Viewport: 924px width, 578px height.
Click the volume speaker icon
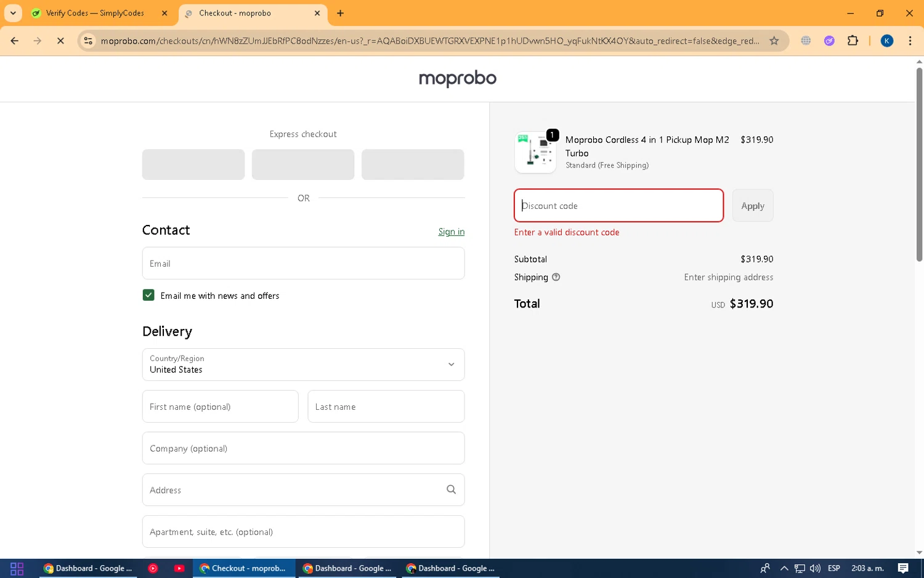[x=816, y=568]
